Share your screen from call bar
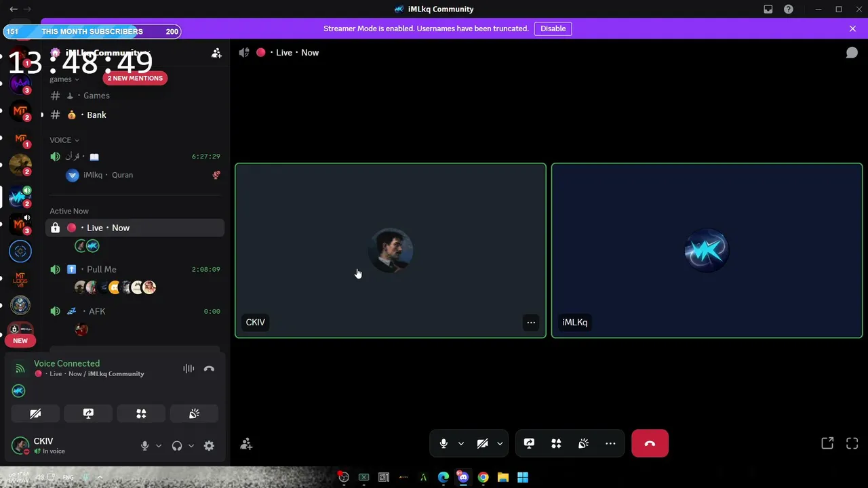This screenshot has height=488, width=868. click(529, 444)
